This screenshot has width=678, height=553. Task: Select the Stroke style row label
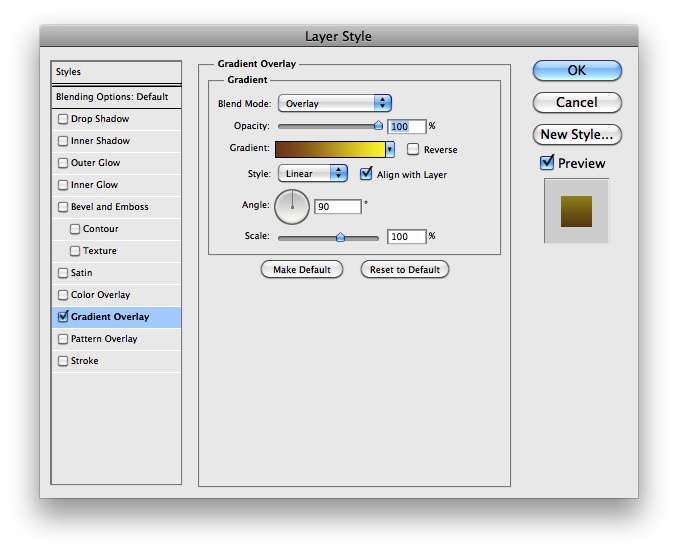click(85, 361)
